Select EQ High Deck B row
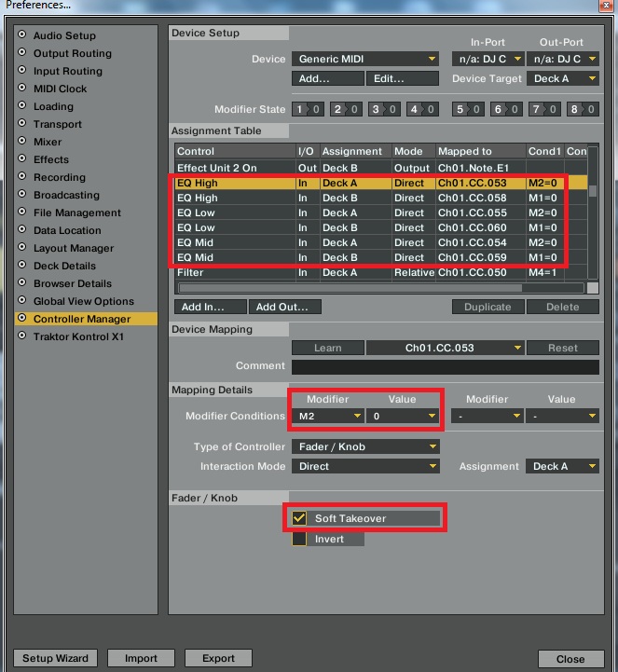Image resolution: width=618 pixels, height=672 pixels. [x=381, y=198]
